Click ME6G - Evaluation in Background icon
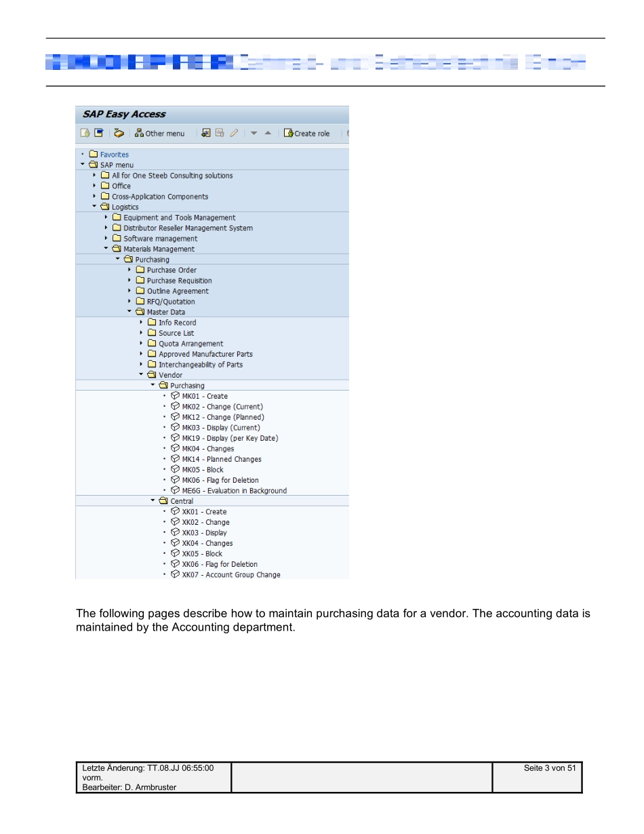Image resolution: width=644 pixels, height=834 pixels. [x=175, y=490]
